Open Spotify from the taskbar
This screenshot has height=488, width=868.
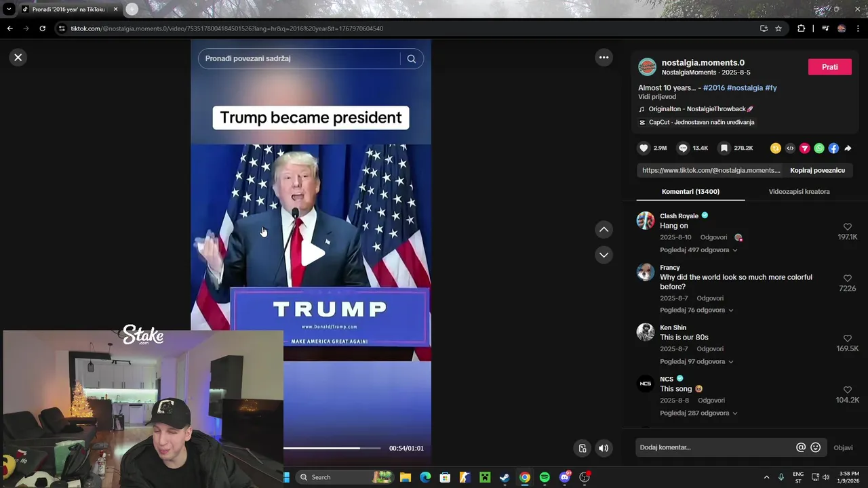click(x=545, y=477)
